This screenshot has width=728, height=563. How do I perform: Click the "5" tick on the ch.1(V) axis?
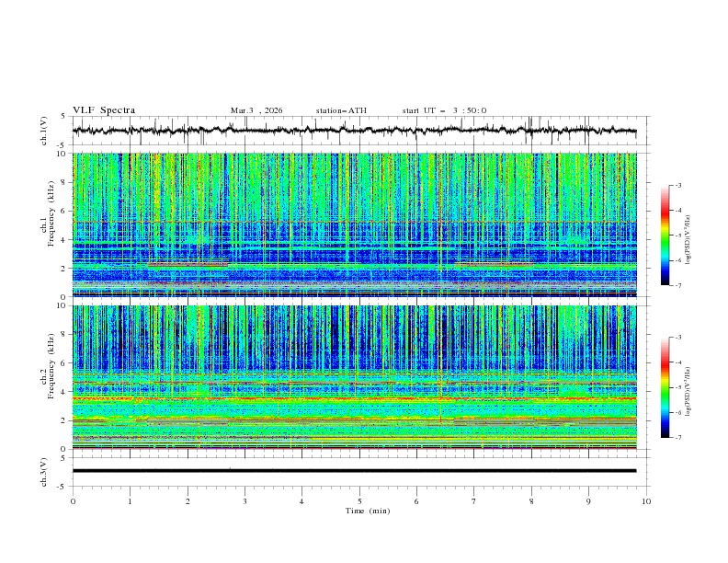tap(63, 117)
